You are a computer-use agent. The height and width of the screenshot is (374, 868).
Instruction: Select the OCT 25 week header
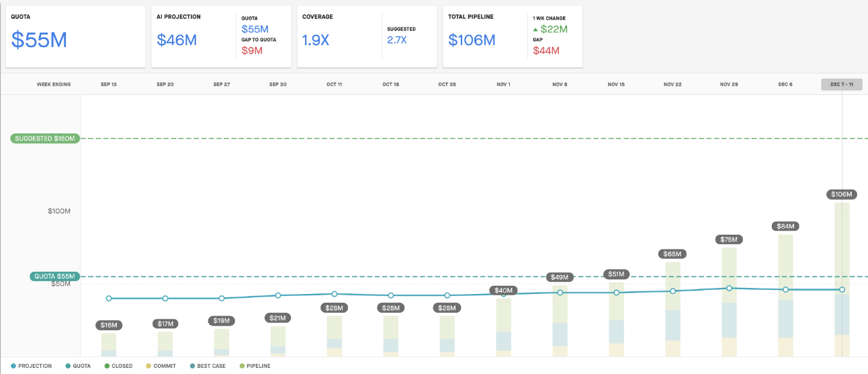click(x=447, y=85)
